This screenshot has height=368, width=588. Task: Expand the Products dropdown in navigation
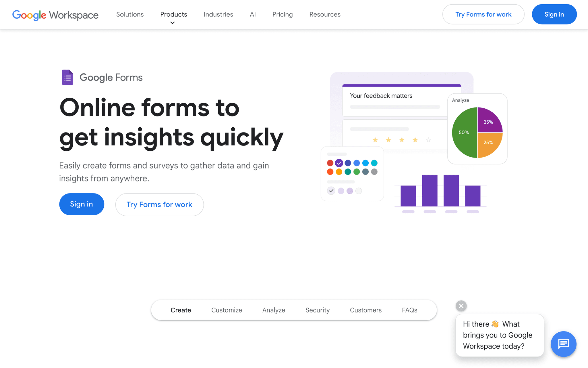173,14
